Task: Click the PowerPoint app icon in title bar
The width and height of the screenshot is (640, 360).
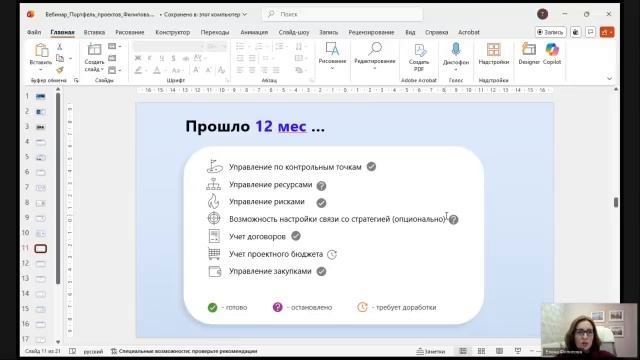Action: click(31, 14)
